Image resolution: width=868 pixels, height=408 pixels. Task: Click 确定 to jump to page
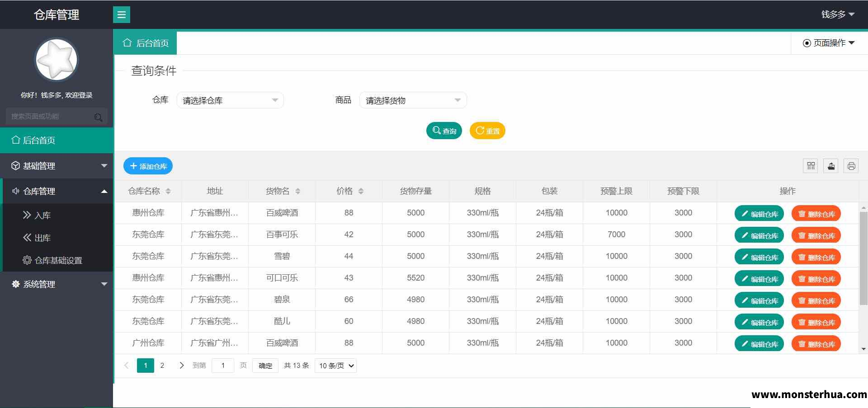265,366
